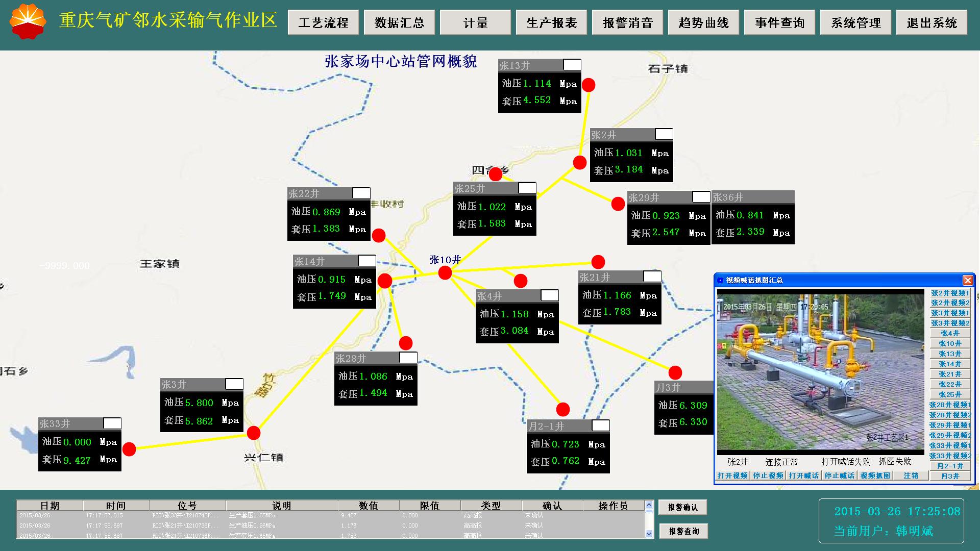Open the 计量 page
Image resolution: width=980 pixels, height=551 pixels.
pos(475,22)
